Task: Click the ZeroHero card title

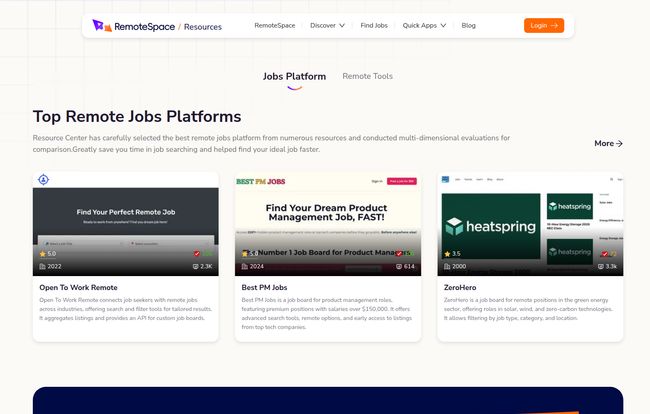Action: pos(460,287)
